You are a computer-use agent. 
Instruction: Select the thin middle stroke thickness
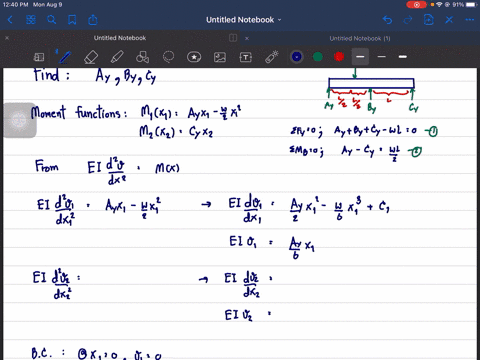382,57
